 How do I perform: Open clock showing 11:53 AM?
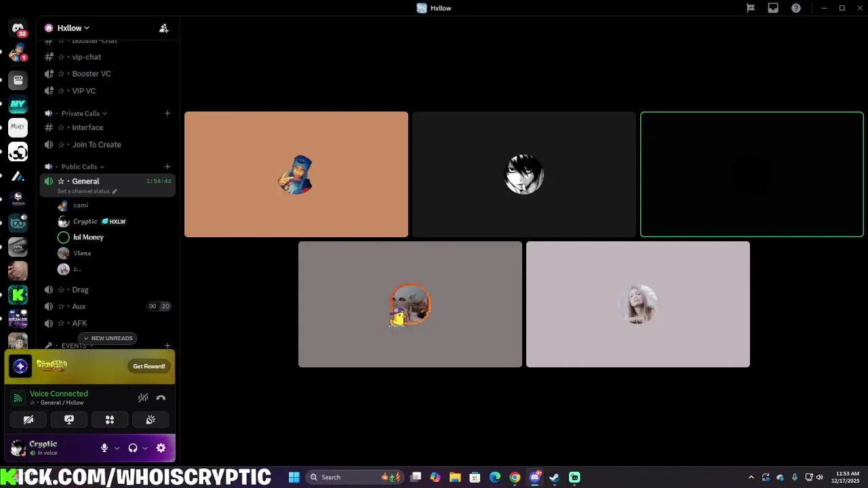coord(847,477)
